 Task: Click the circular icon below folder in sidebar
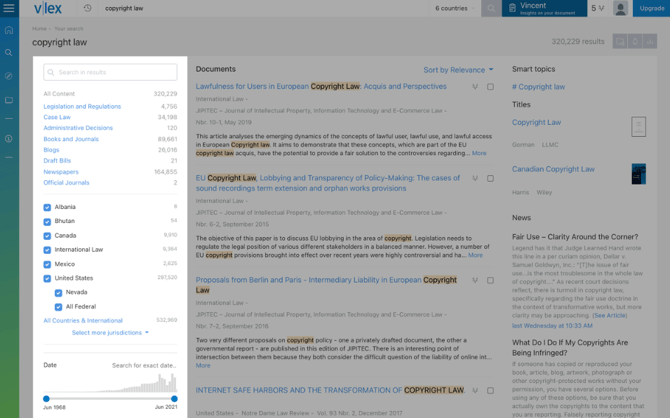pos(9,139)
